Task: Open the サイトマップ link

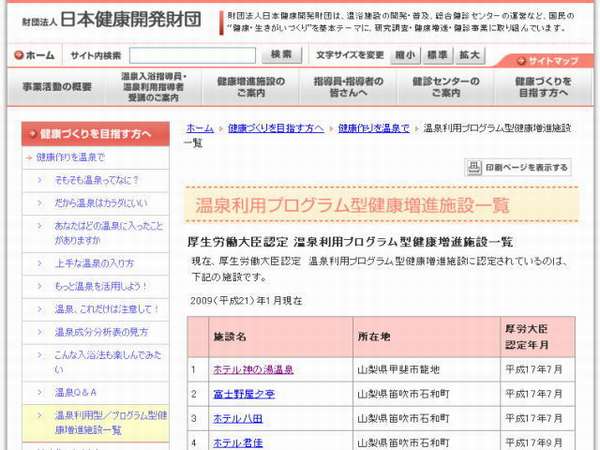Action: pyautogui.click(x=548, y=61)
